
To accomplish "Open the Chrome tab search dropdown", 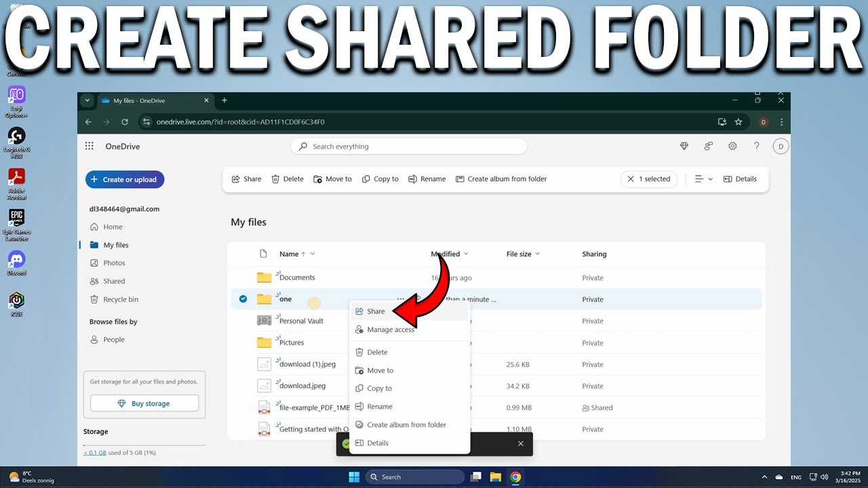I will [x=86, y=100].
